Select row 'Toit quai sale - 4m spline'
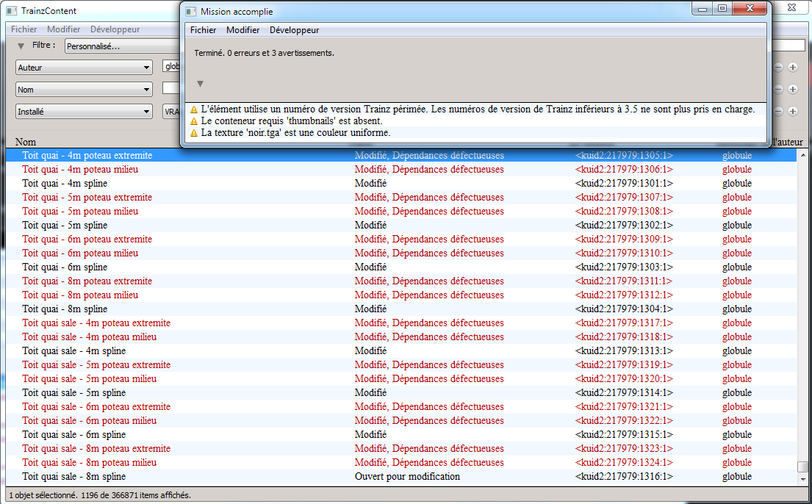 tap(401, 351)
